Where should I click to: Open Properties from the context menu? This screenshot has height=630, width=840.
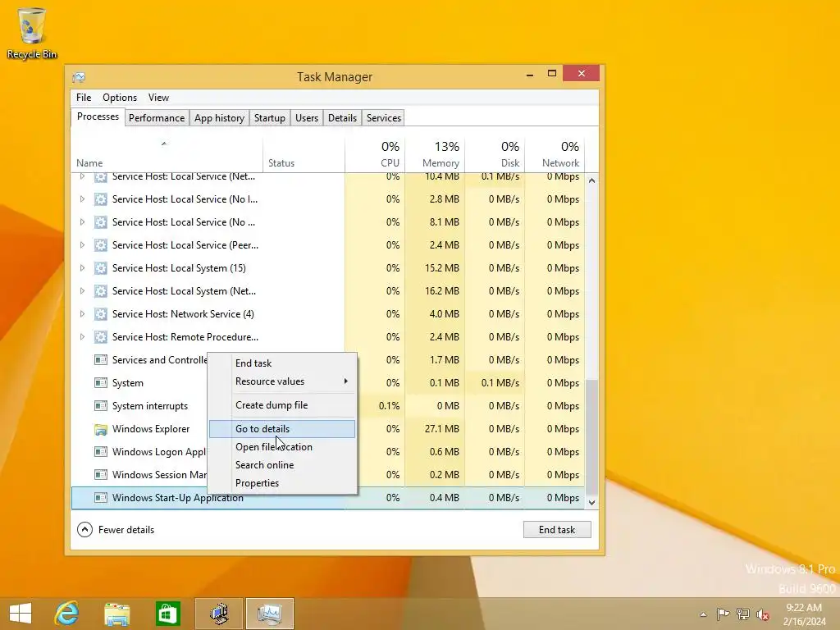pos(282,483)
